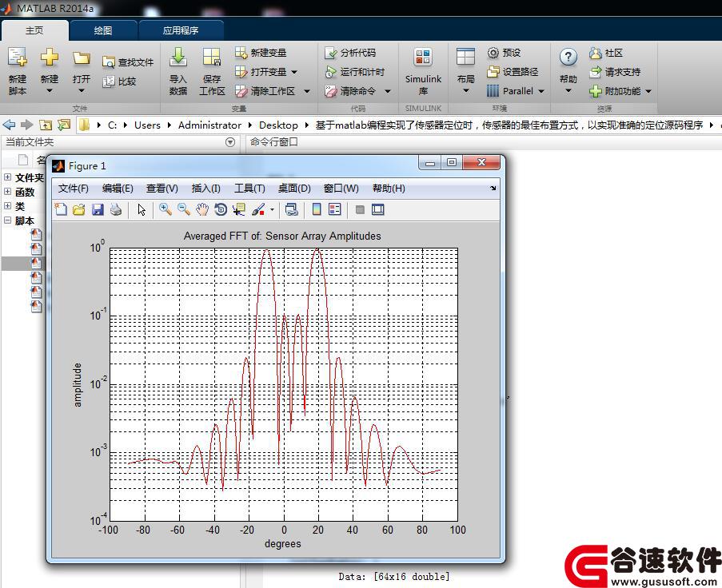Switch to the Home (主页) tab
This screenshot has height=588, width=722.
34,30
